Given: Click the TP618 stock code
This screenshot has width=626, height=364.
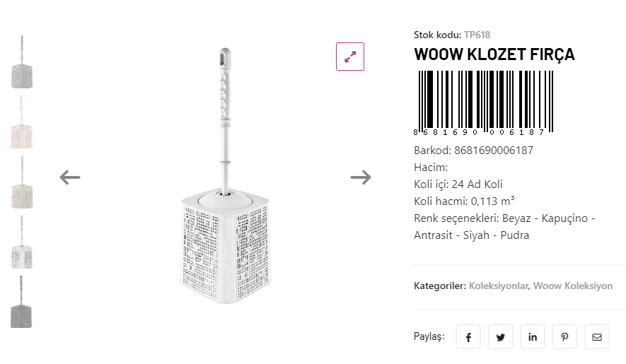Looking at the screenshot, I should coord(477,35).
